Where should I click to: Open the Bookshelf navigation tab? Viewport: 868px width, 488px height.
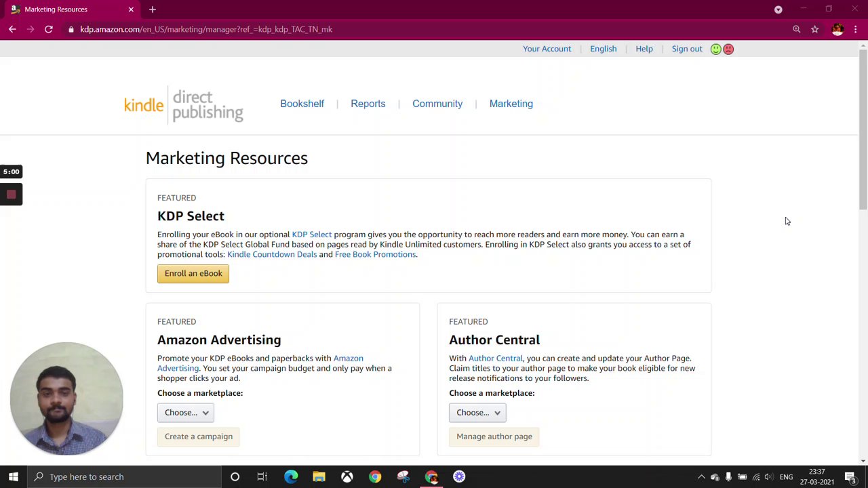coord(302,104)
